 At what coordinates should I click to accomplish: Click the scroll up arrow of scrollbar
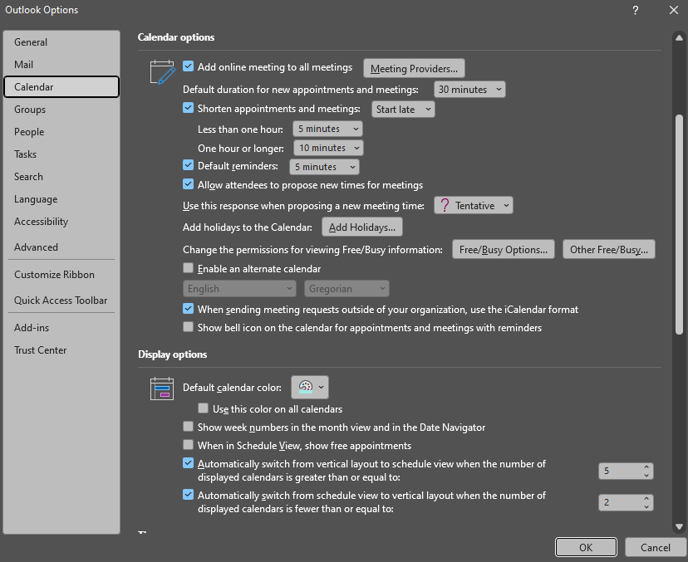pos(679,38)
